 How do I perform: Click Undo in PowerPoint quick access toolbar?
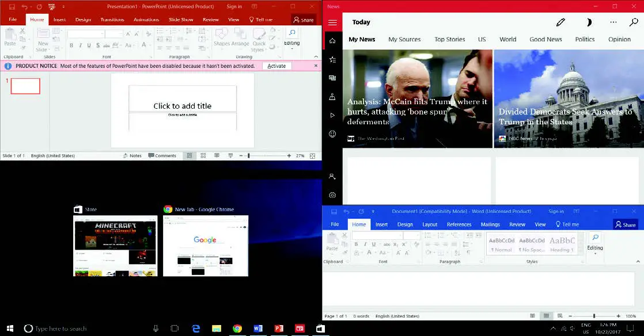tap(24, 6)
